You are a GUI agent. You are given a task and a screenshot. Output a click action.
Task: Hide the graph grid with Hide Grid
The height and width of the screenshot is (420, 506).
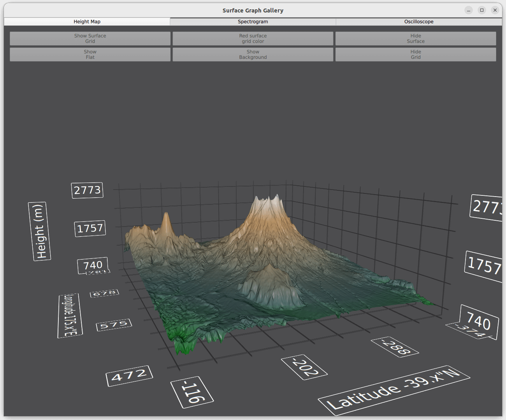[415, 54]
